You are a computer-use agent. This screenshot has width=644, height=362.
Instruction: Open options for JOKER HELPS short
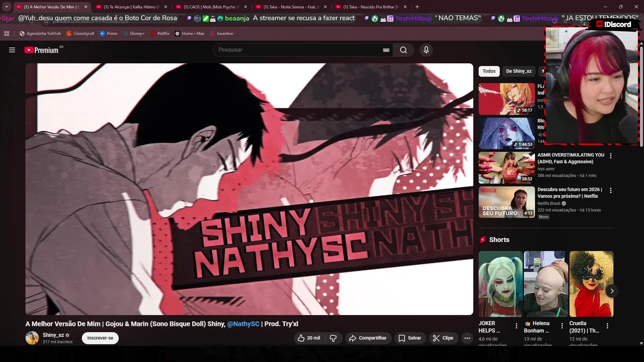[x=516, y=326]
